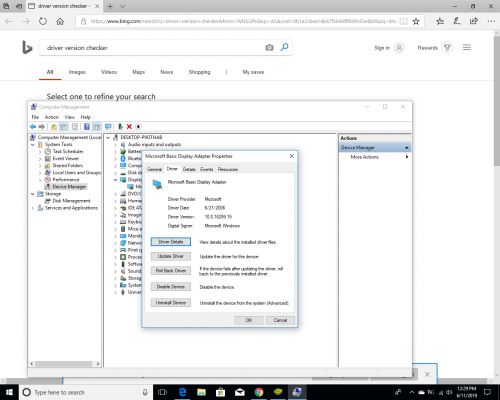
Task: Open Google Chrome from the taskbar
Action: coord(259,392)
